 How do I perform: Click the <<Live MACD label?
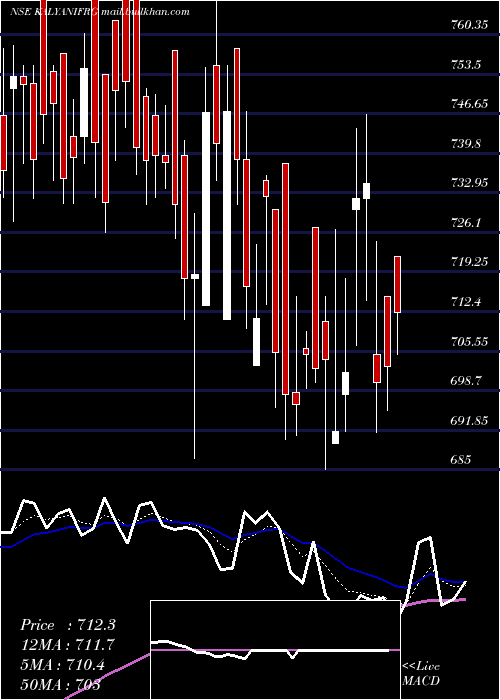(421, 674)
